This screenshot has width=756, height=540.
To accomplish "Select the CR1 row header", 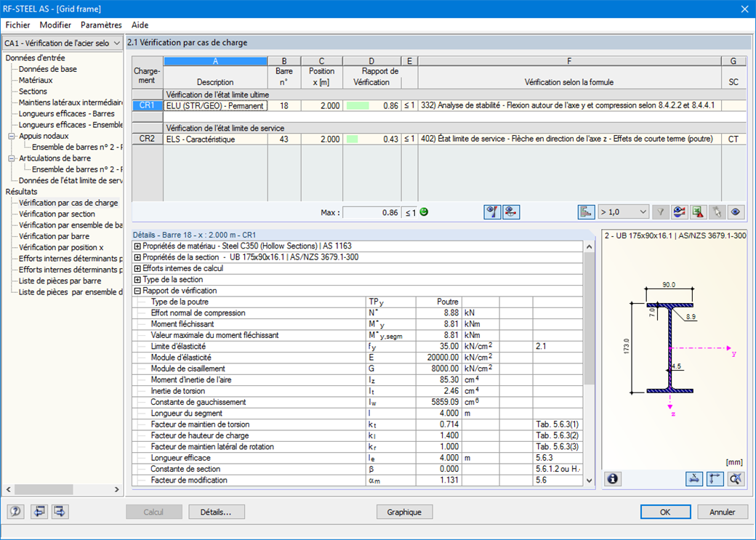I will click(147, 105).
